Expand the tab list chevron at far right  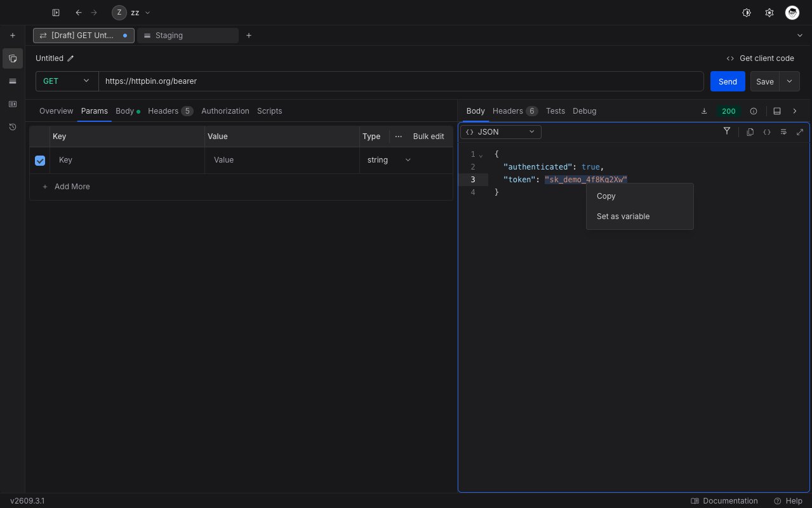click(x=799, y=36)
